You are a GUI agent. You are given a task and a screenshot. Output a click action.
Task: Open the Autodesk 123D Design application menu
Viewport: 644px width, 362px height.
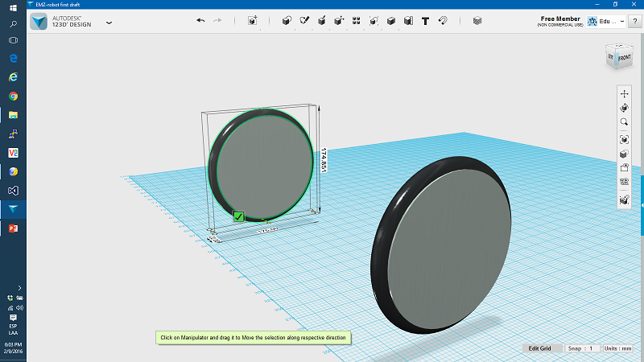click(x=109, y=23)
